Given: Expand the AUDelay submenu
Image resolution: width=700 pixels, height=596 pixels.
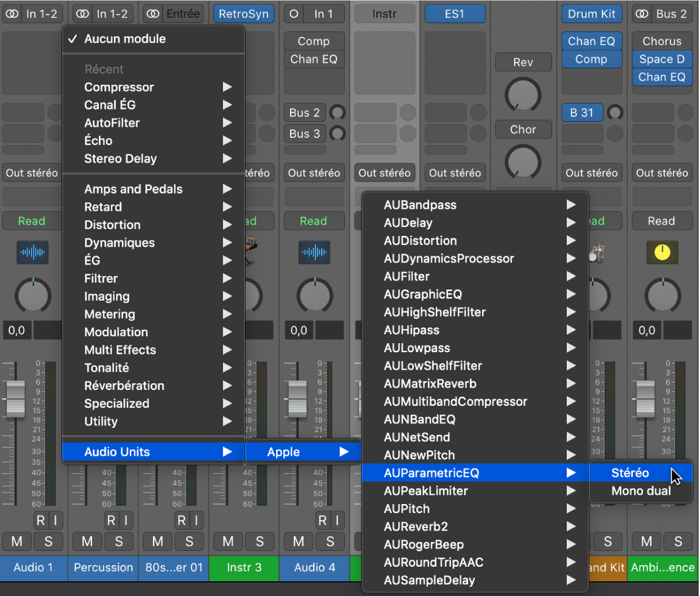Looking at the screenshot, I should [x=408, y=222].
